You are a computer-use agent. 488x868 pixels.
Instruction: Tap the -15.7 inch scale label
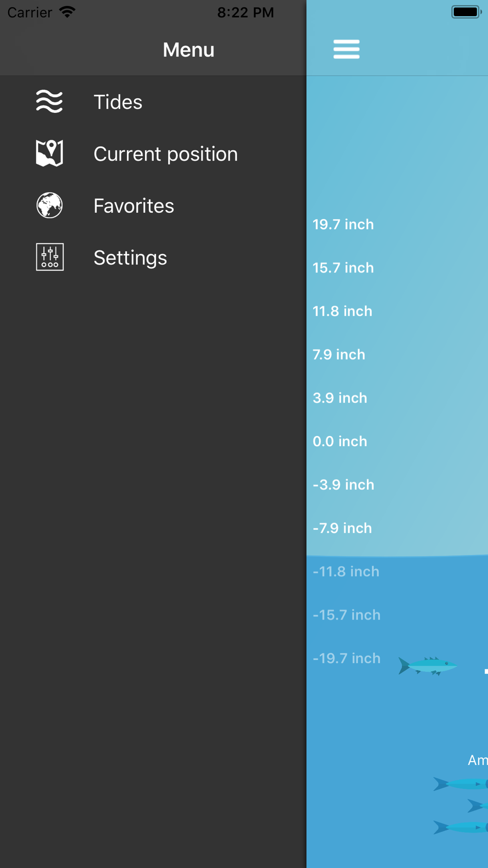(x=346, y=615)
